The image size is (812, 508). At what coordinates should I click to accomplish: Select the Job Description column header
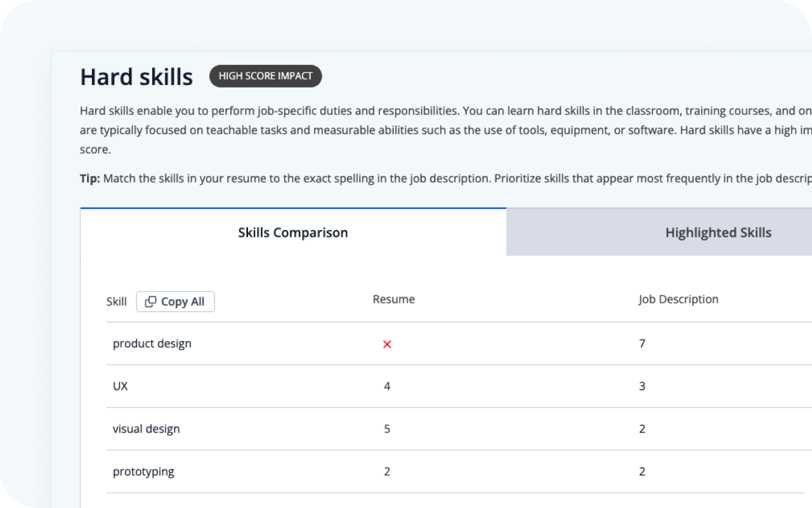pyautogui.click(x=678, y=299)
